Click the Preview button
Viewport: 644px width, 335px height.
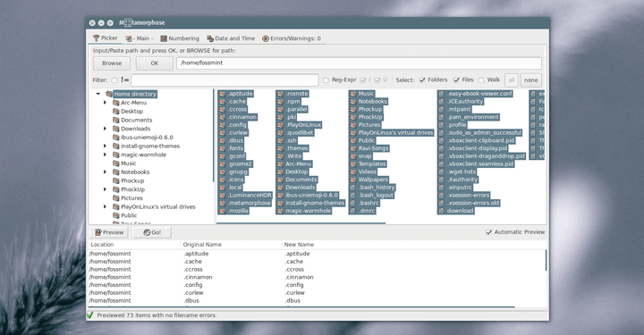109,232
